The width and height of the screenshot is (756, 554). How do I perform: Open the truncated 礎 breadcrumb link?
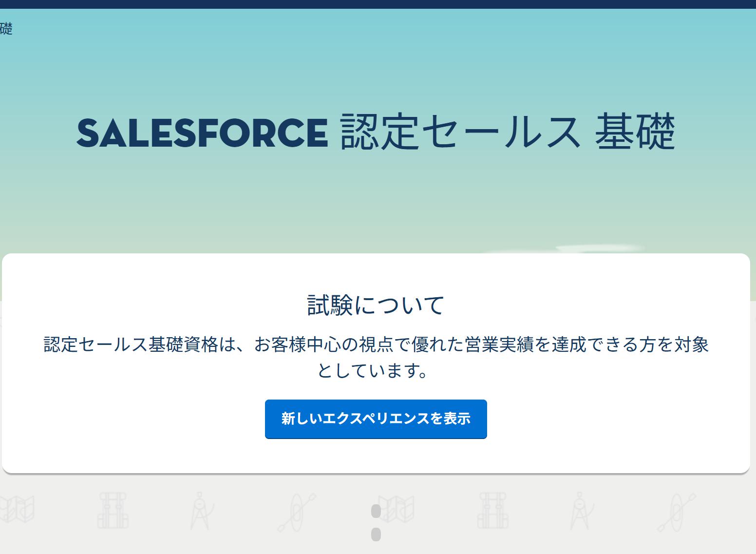[x=6, y=29]
